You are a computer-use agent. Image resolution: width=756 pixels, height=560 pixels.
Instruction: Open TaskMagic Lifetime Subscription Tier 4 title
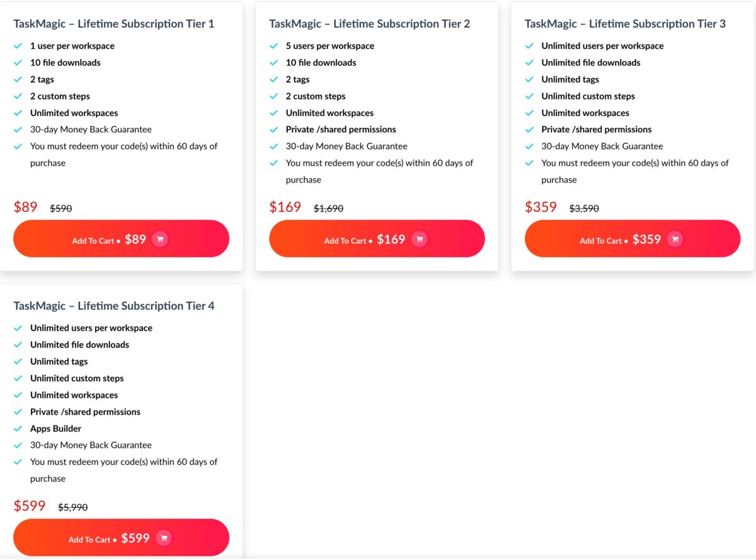click(x=114, y=306)
